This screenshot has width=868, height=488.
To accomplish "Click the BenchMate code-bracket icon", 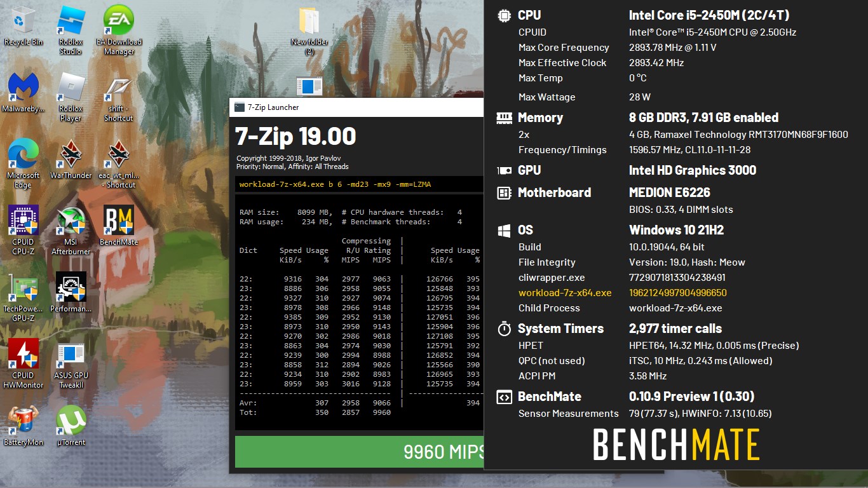I will [x=504, y=397].
